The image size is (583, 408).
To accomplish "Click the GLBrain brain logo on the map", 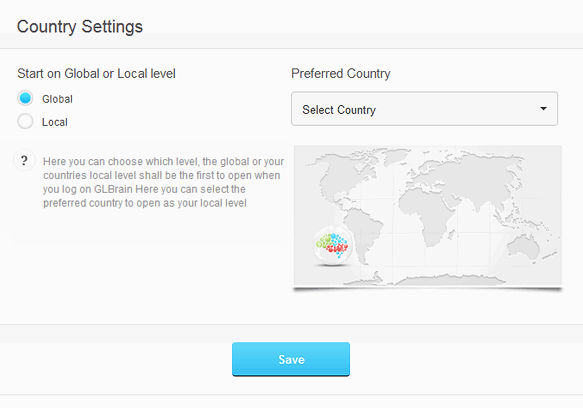I will 332,245.
